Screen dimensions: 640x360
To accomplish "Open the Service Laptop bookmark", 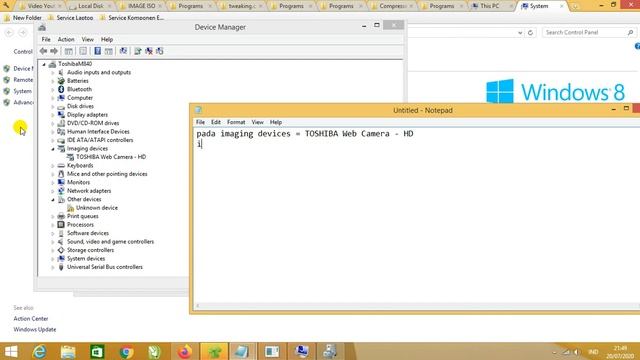I will 70,18.
